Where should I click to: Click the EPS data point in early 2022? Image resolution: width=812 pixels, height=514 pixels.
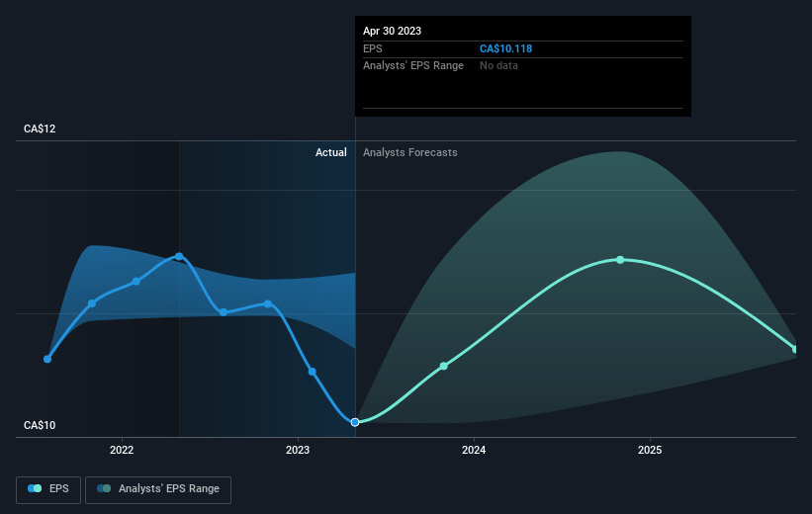(136, 282)
